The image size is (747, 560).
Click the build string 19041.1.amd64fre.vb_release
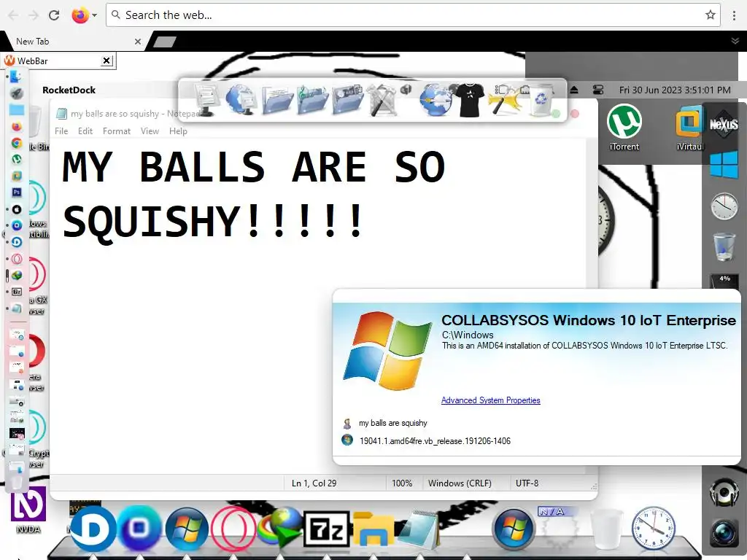(x=435, y=441)
